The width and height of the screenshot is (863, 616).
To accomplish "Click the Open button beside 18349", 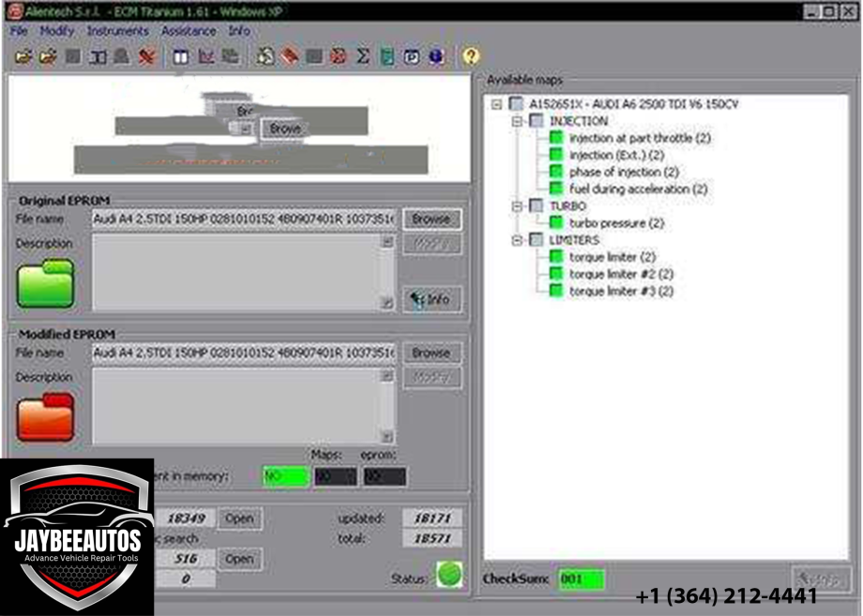I will (x=239, y=518).
